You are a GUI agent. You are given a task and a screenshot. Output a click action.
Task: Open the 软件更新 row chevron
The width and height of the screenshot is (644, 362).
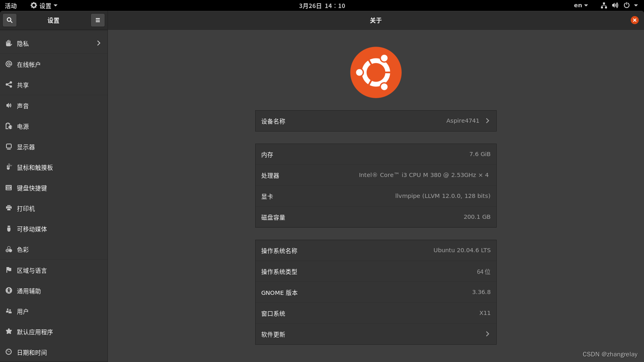[x=487, y=334]
